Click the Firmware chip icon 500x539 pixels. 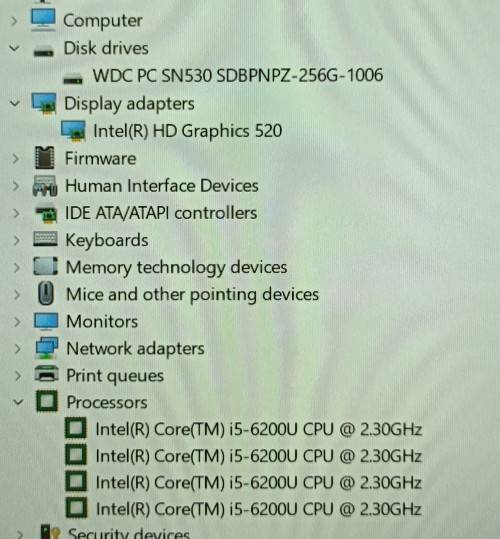[x=45, y=158]
